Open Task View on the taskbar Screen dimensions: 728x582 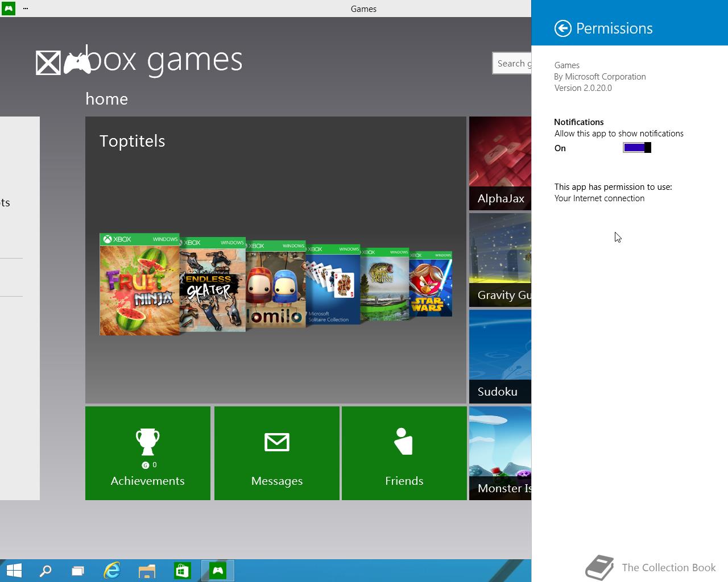point(78,571)
